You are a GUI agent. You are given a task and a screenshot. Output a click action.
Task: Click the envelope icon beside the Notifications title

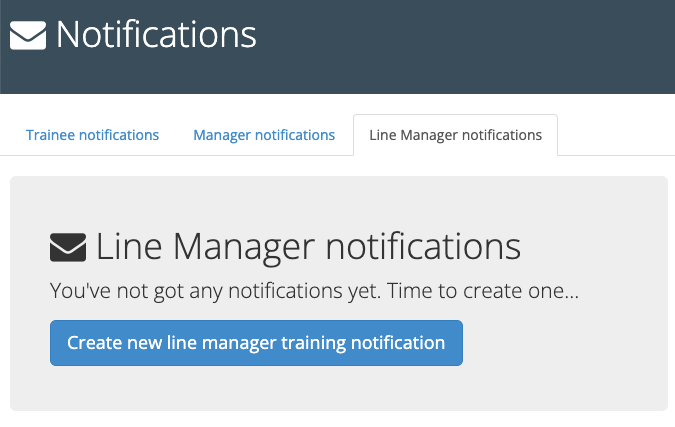tap(28, 36)
